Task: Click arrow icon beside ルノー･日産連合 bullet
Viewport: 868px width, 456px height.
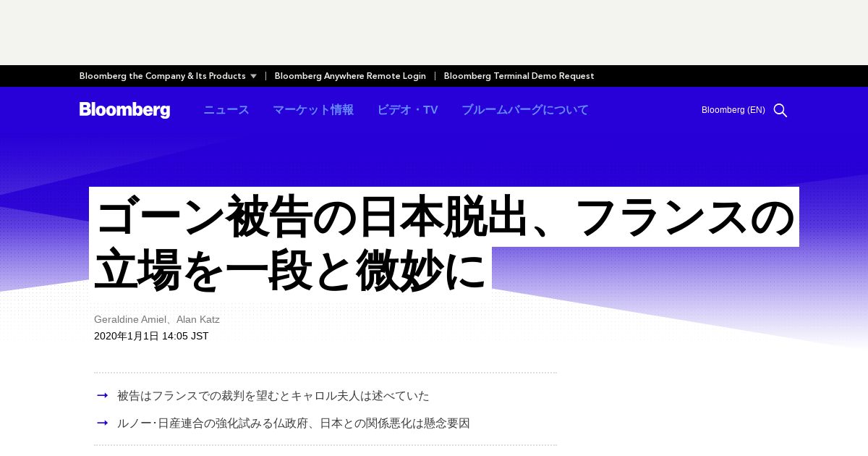Action: 103,423
